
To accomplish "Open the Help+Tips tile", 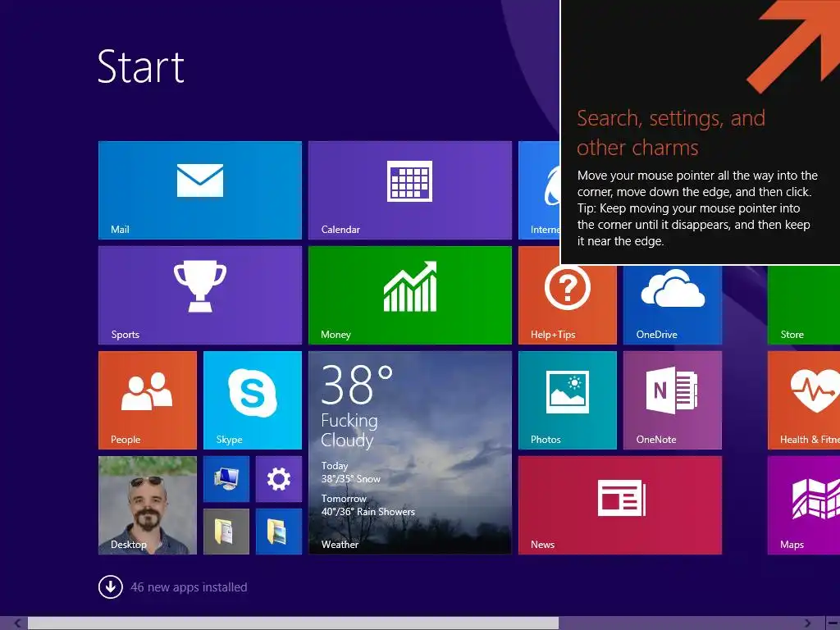I will pyautogui.click(x=568, y=304).
